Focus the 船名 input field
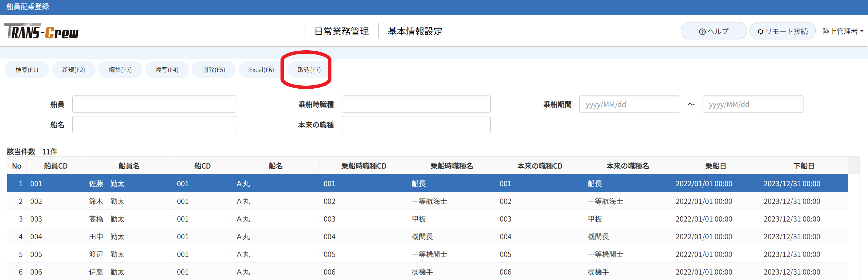This screenshot has height=280, width=868. pyautogui.click(x=154, y=125)
